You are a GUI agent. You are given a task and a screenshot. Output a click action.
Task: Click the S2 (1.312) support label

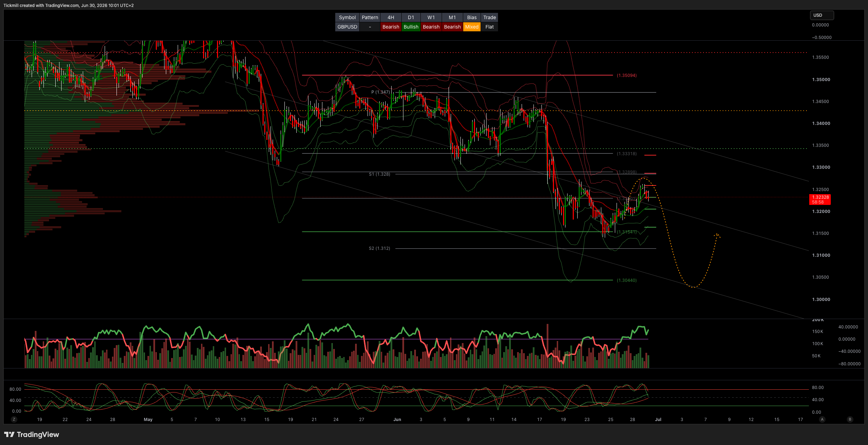[379, 248]
